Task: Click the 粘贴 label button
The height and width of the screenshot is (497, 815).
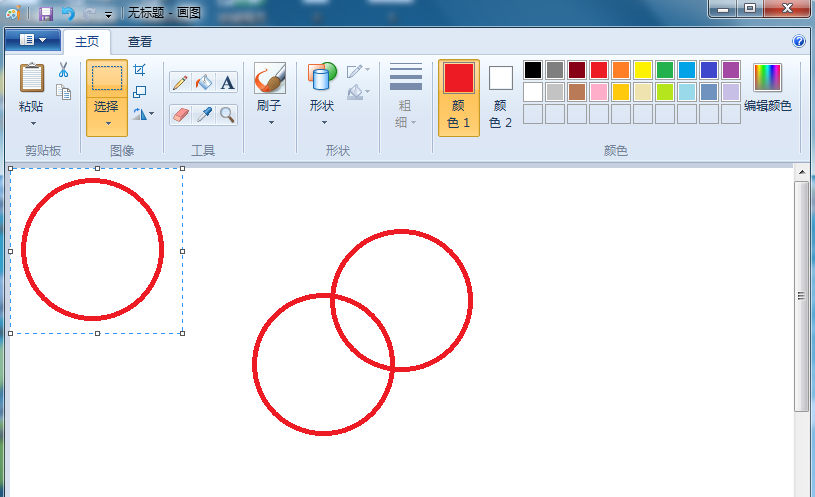Action: [31, 107]
